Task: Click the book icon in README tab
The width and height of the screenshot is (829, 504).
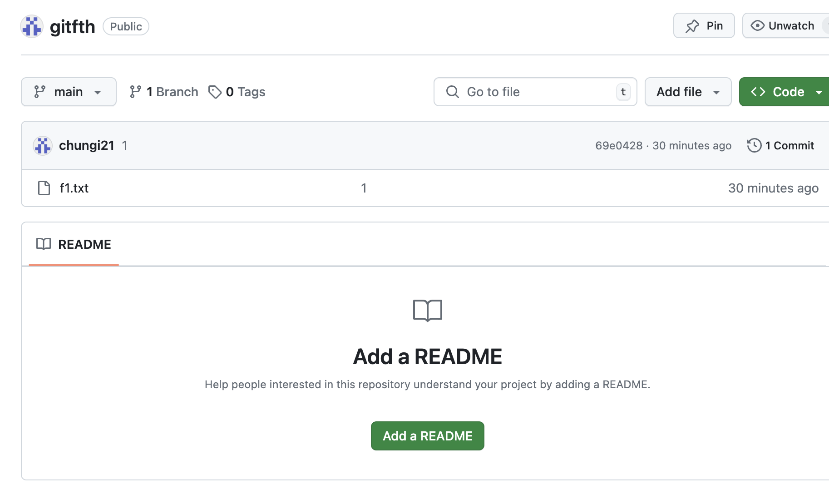Action: coord(44,244)
